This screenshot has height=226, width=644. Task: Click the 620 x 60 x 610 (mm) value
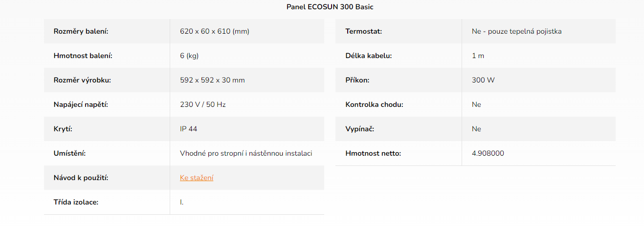[x=215, y=31]
